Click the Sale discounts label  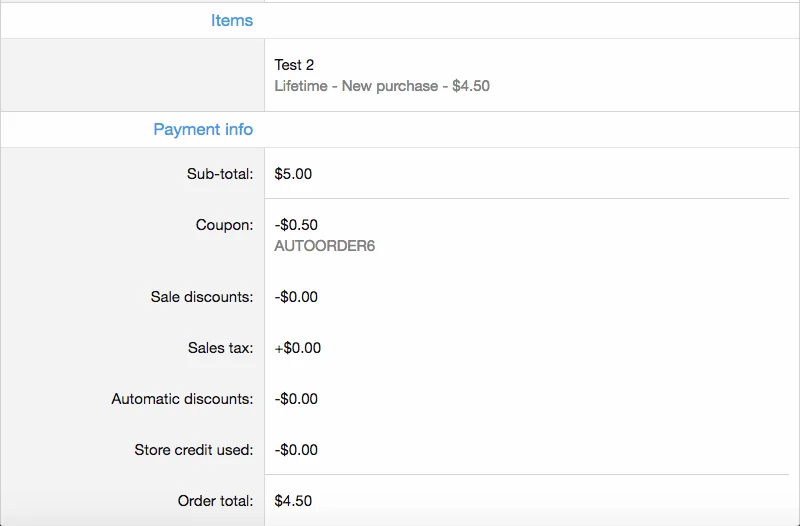tap(202, 297)
